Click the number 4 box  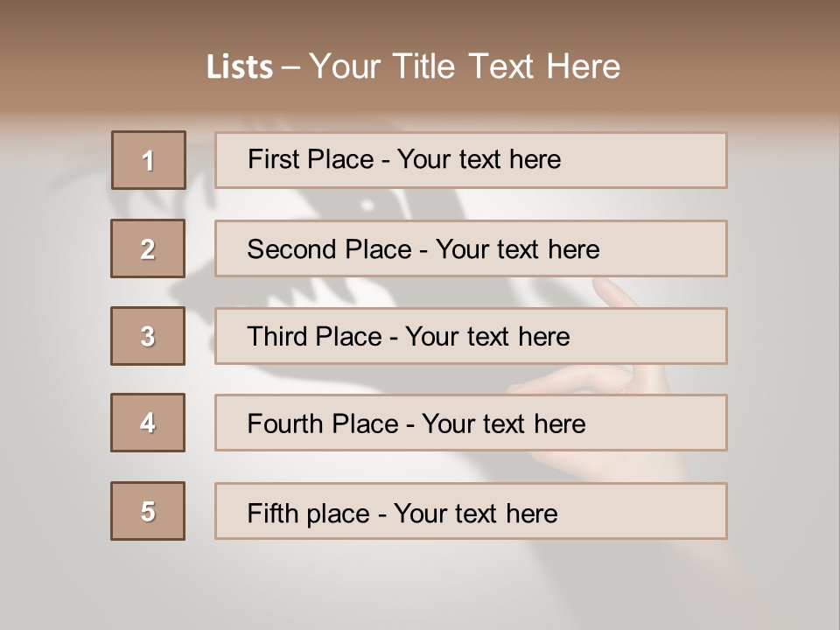point(148,423)
